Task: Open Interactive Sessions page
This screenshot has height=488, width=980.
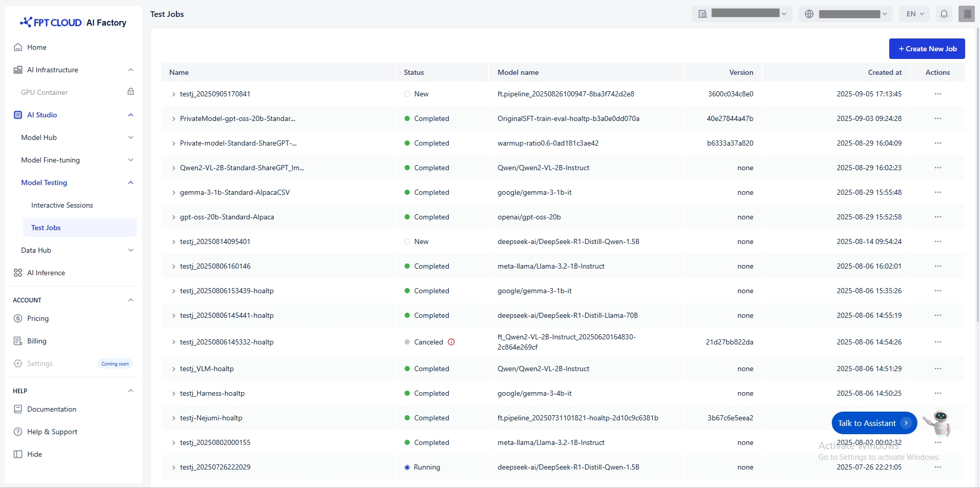Action: tap(62, 205)
